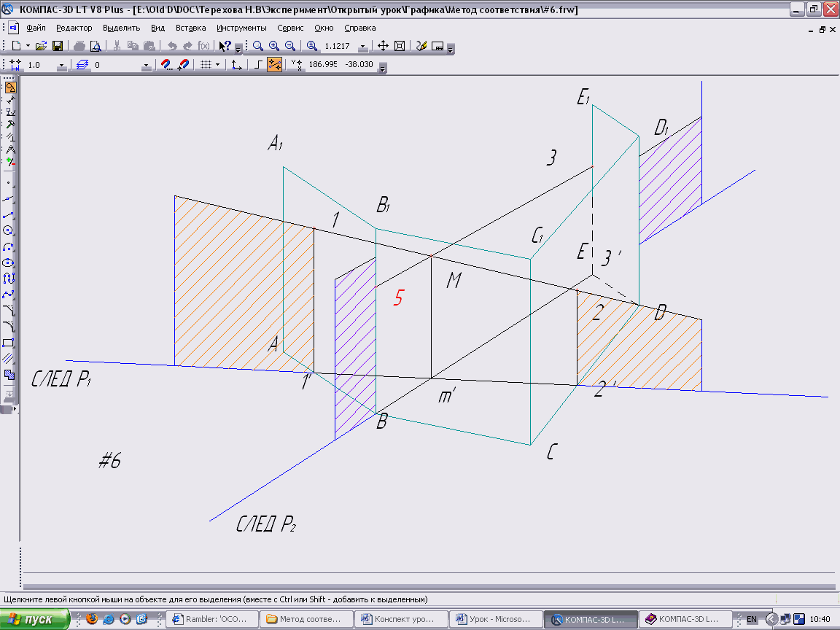The image size is (840, 630).
Task: Open the Инструменты menu
Action: click(241, 28)
